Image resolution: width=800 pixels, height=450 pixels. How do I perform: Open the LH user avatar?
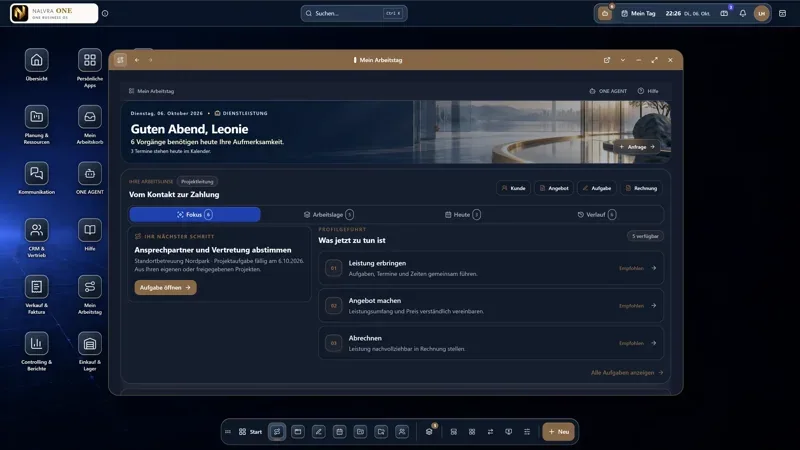pos(762,14)
